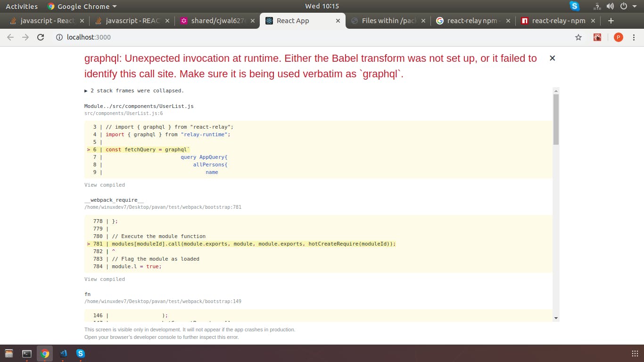Image resolution: width=644 pixels, height=362 pixels.
Task: Open the volume indicator in top panel
Action: [x=611, y=6]
